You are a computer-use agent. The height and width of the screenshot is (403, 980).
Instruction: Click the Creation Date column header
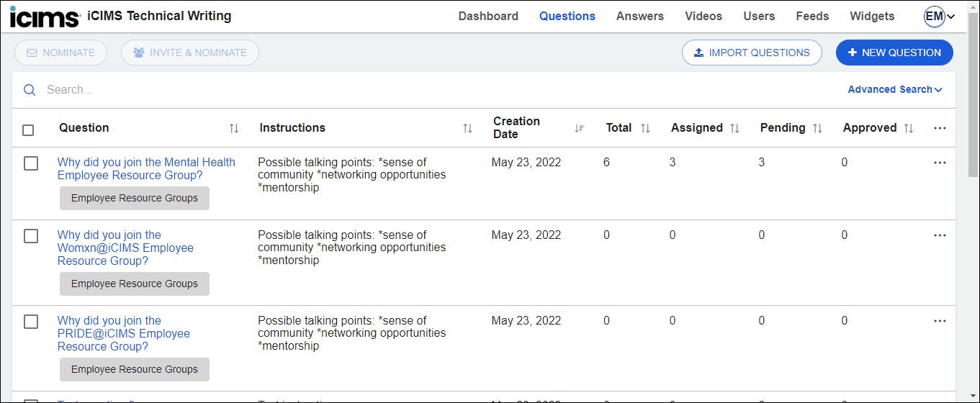click(516, 128)
